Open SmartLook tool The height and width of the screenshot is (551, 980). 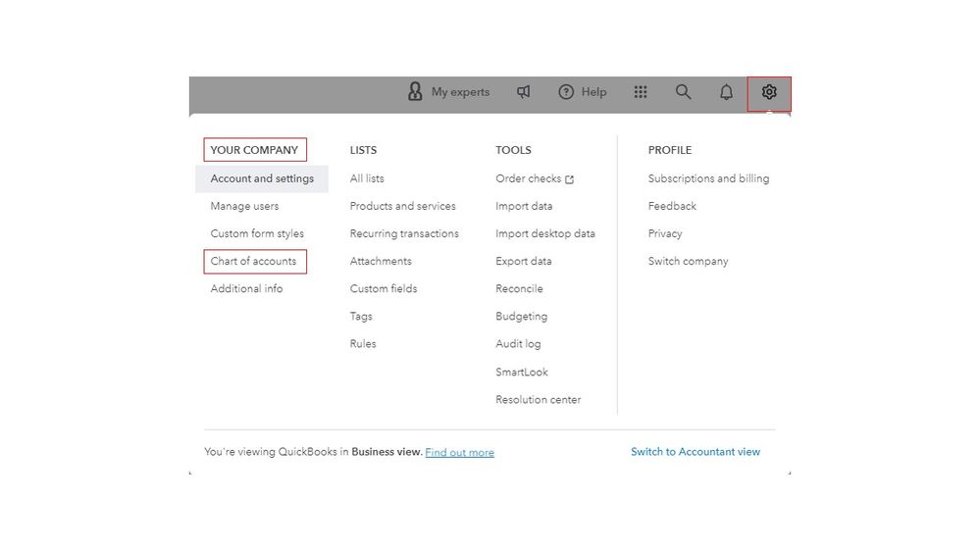coord(521,372)
